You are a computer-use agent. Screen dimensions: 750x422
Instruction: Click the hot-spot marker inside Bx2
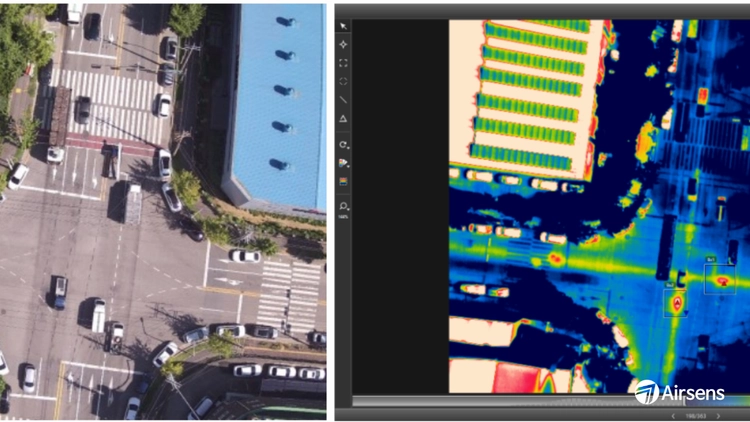tap(677, 303)
